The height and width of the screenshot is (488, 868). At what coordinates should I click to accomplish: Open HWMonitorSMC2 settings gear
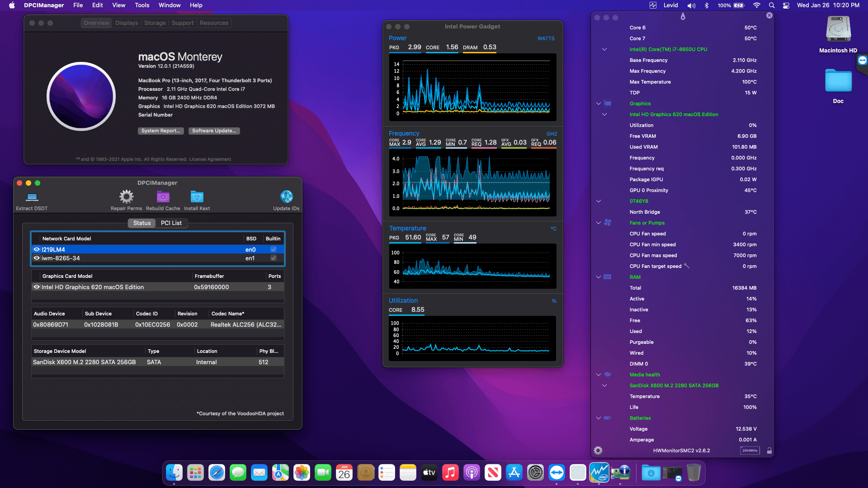(x=598, y=450)
